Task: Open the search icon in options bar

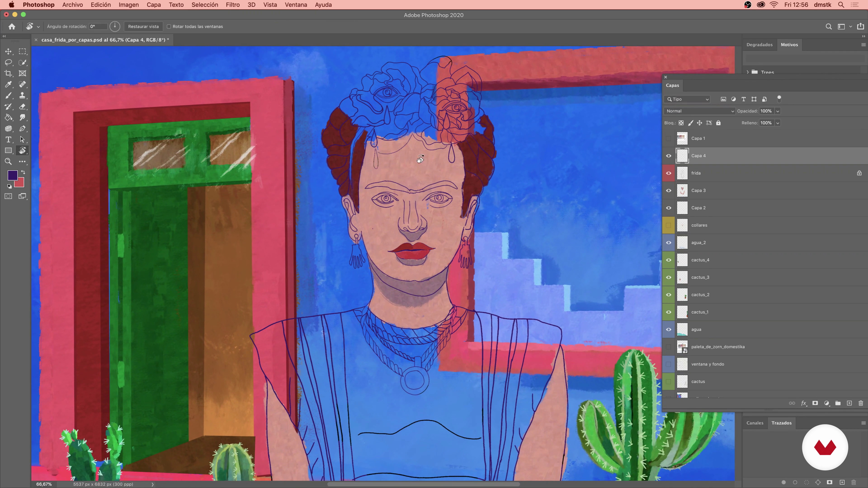Action: 829,27
